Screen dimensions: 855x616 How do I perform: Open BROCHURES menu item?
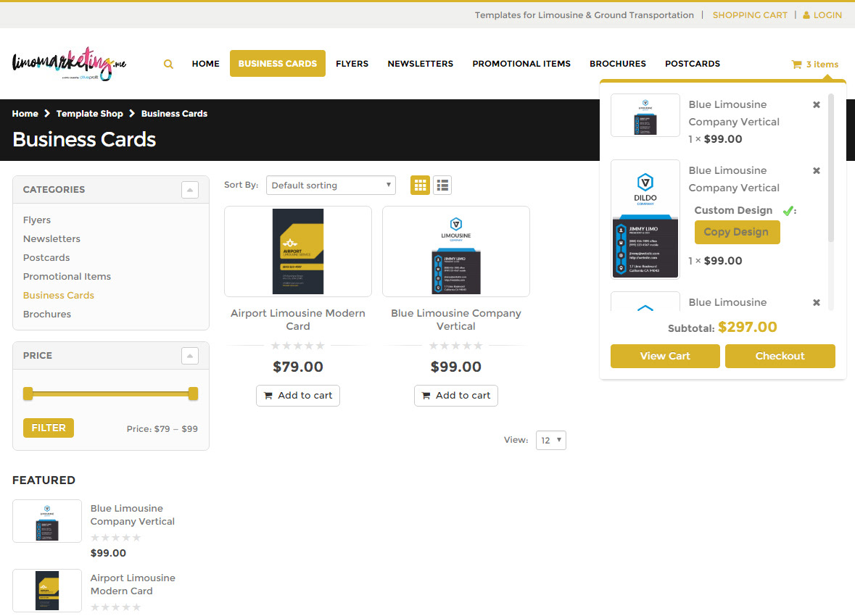618,64
